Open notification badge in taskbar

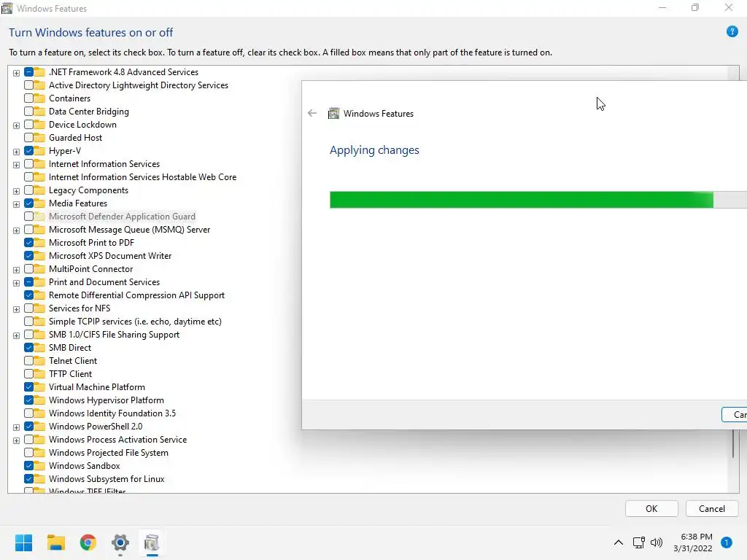[726, 542]
